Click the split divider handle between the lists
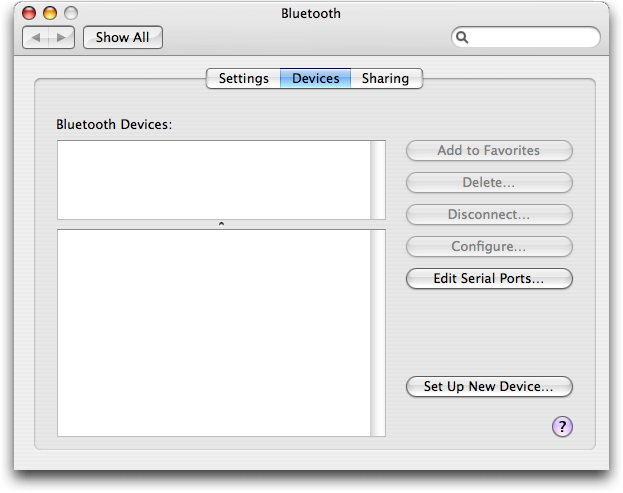 click(x=221, y=224)
